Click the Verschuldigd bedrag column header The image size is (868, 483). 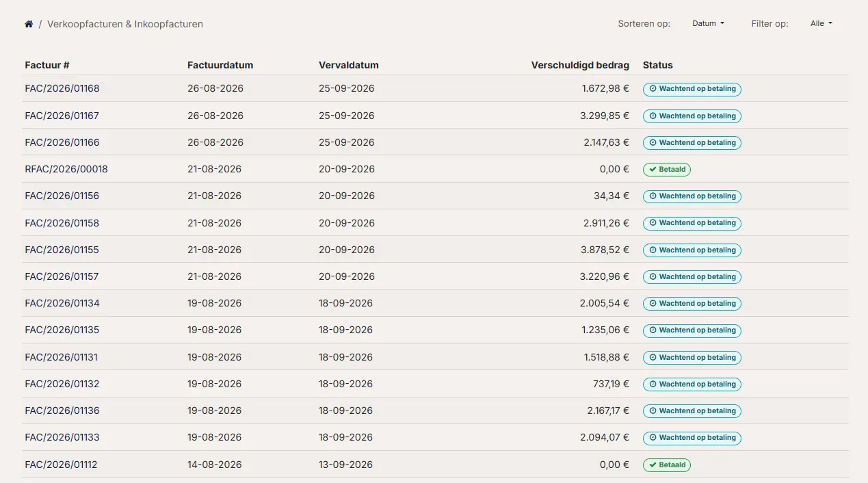tap(580, 66)
